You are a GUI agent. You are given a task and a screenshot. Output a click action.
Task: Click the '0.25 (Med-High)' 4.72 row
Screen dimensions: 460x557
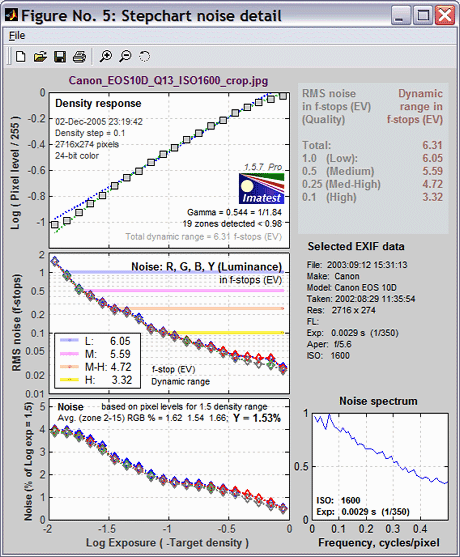coord(372,184)
